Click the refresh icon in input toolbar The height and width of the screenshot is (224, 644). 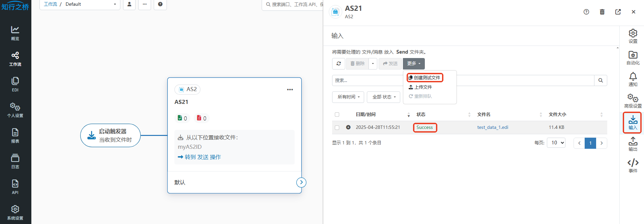[339, 63]
